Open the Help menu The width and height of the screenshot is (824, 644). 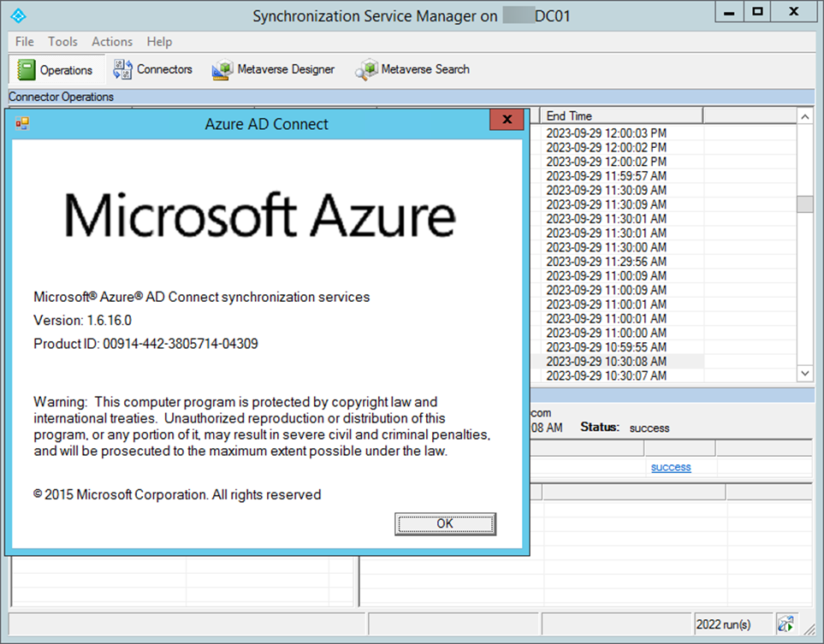[159, 41]
